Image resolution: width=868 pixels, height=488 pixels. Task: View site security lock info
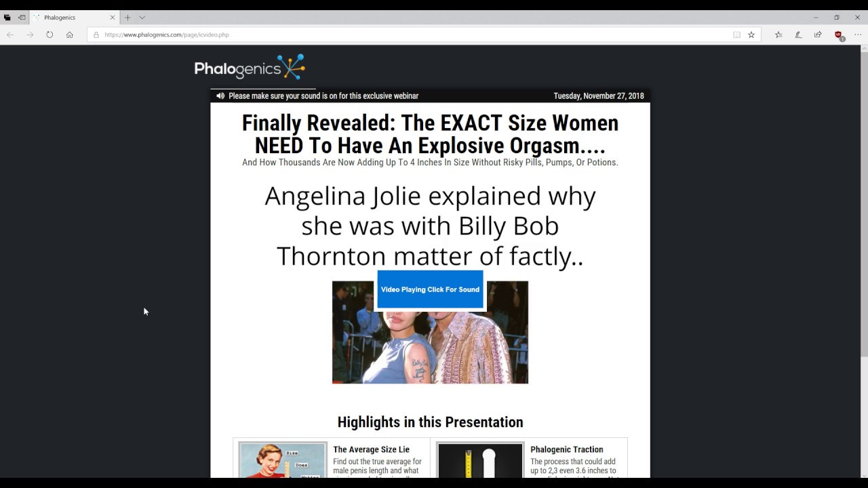point(96,35)
